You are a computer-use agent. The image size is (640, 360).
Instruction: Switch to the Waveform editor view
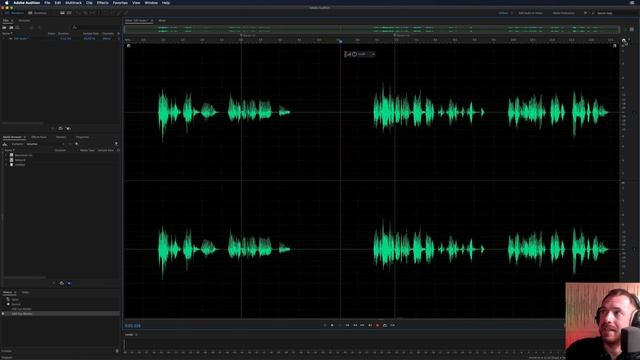(x=15, y=13)
